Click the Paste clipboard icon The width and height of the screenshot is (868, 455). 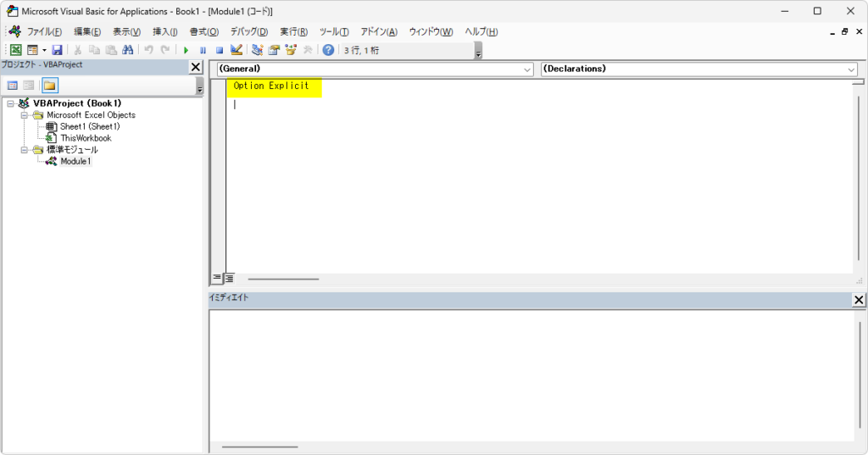(x=111, y=50)
